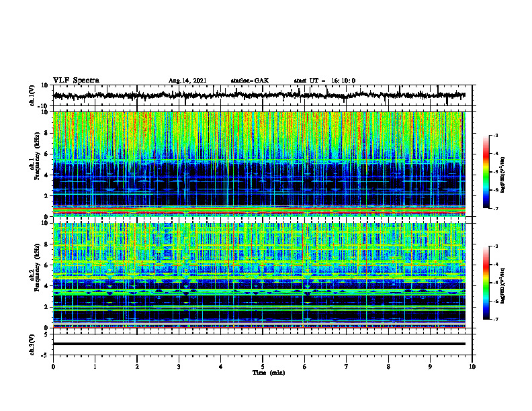Click time axis tick label "2"
The height and width of the screenshot is (411, 532).
137,367
